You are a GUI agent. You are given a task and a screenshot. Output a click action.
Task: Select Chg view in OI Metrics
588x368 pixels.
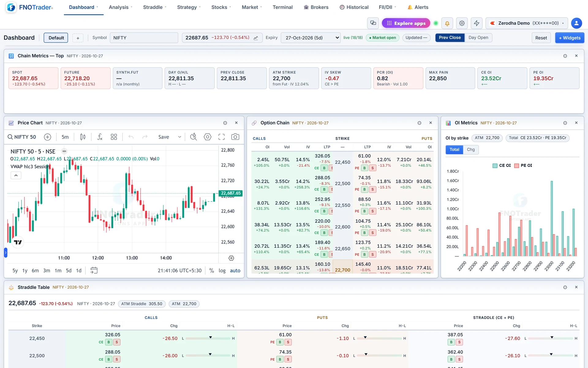click(x=471, y=150)
